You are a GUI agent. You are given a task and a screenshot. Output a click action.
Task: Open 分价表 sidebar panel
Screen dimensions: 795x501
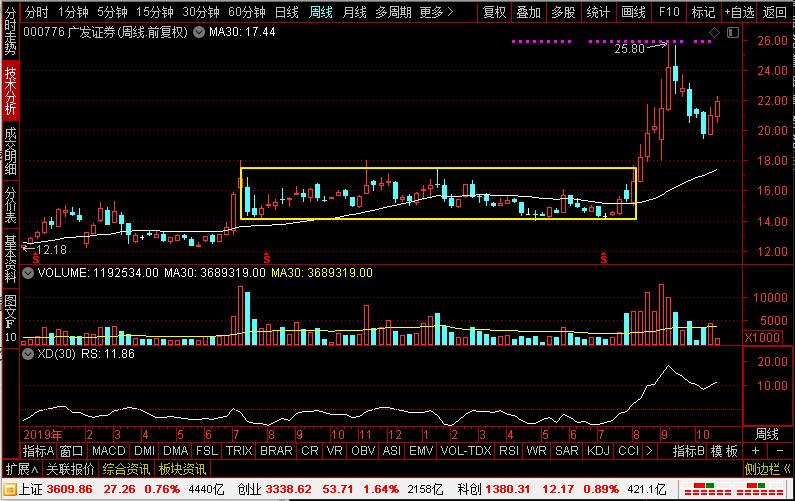10,205
